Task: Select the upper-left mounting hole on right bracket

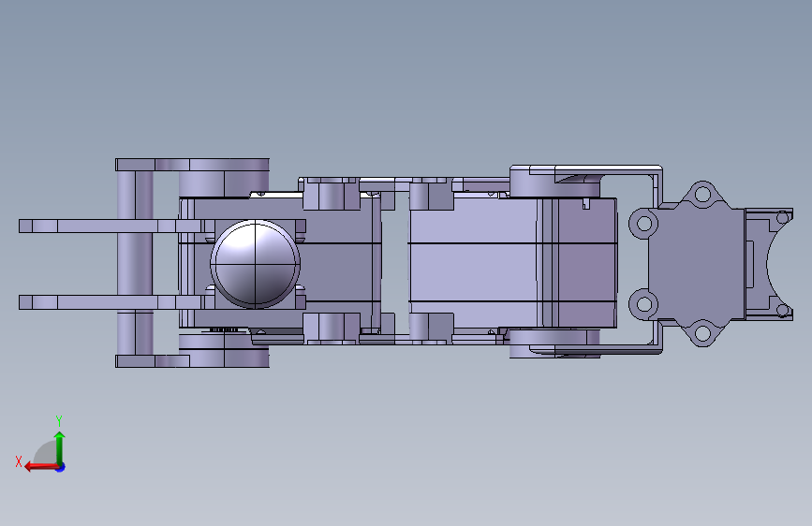Action: click(643, 224)
